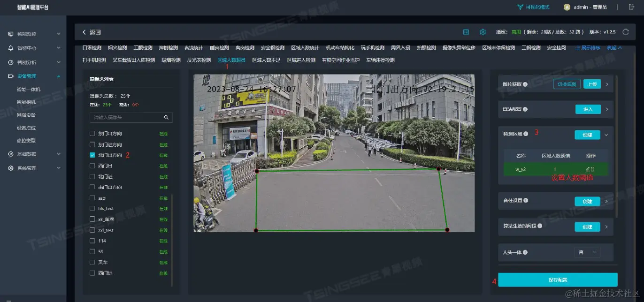Click the 告警中心 bell icon in the sidebar
This screenshot has height=302, width=644.
[11, 48]
